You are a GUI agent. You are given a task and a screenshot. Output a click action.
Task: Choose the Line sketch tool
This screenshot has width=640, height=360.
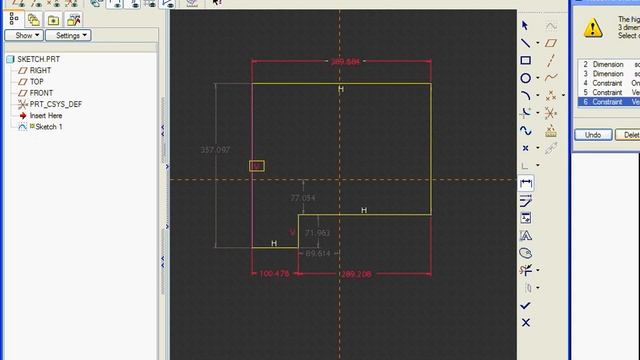tap(525, 43)
